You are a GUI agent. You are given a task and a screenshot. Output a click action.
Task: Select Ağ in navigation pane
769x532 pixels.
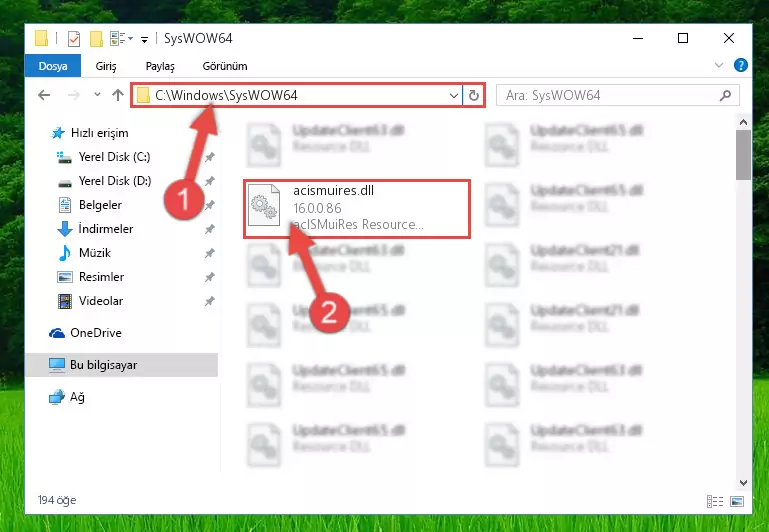tap(66, 397)
